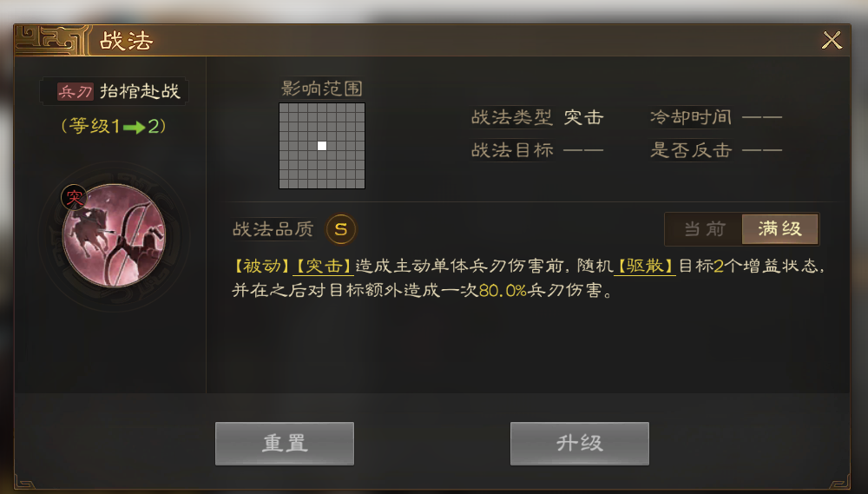Click the 影响范围 grid label

pyautogui.click(x=322, y=89)
